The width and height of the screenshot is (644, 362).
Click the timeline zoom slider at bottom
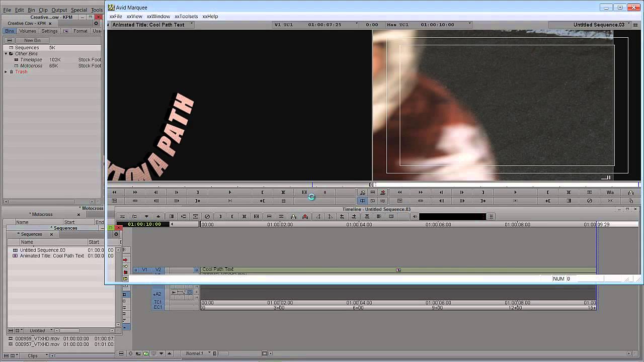tap(223, 353)
